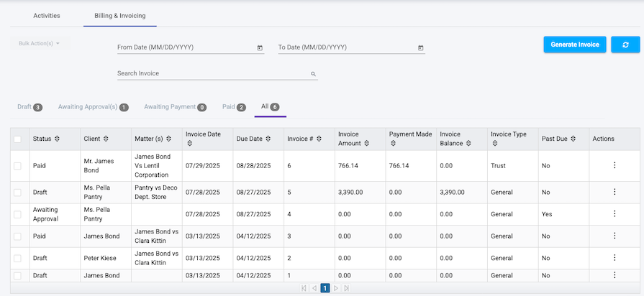Sort by Matter(s) column icon

pyautogui.click(x=168, y=139)
